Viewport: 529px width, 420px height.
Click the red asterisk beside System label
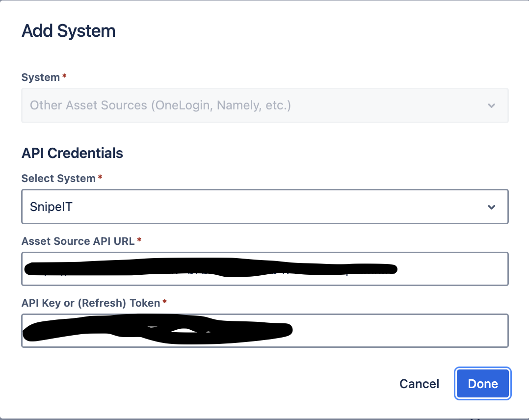(64, 76)
